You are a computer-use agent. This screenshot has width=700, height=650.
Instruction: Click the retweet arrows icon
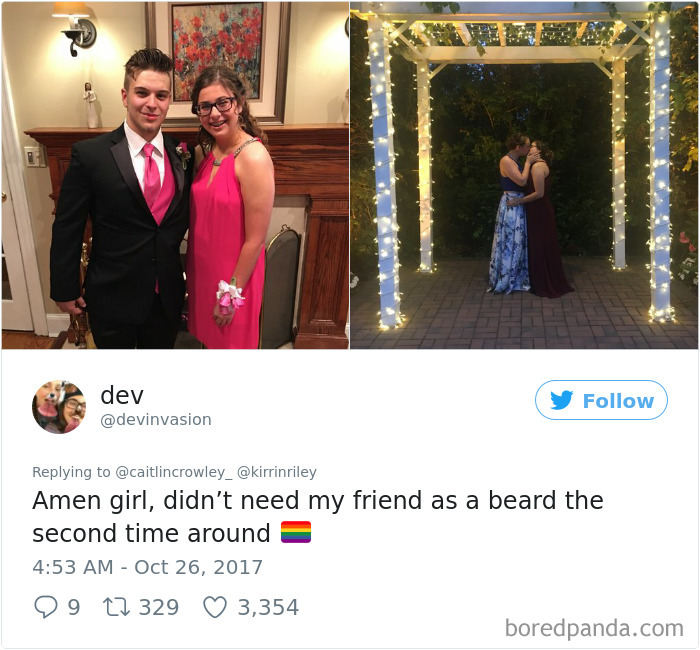pos(116,607)
